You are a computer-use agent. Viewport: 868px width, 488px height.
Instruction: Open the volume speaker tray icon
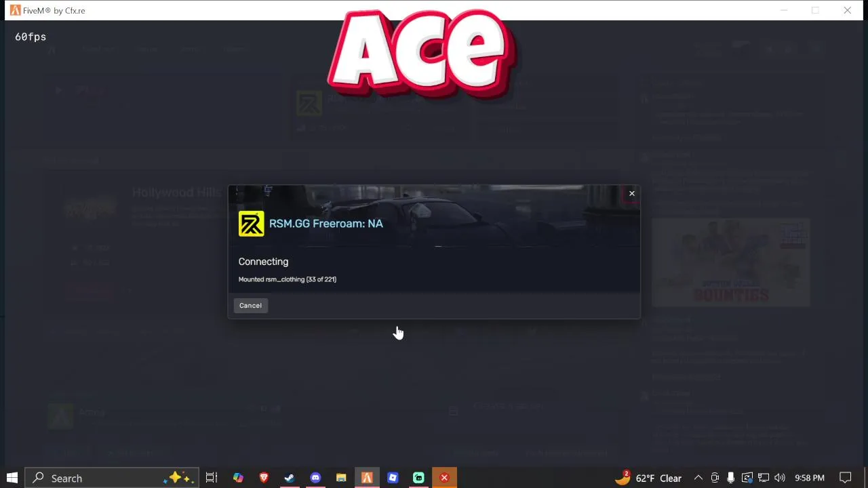point(780,478)
